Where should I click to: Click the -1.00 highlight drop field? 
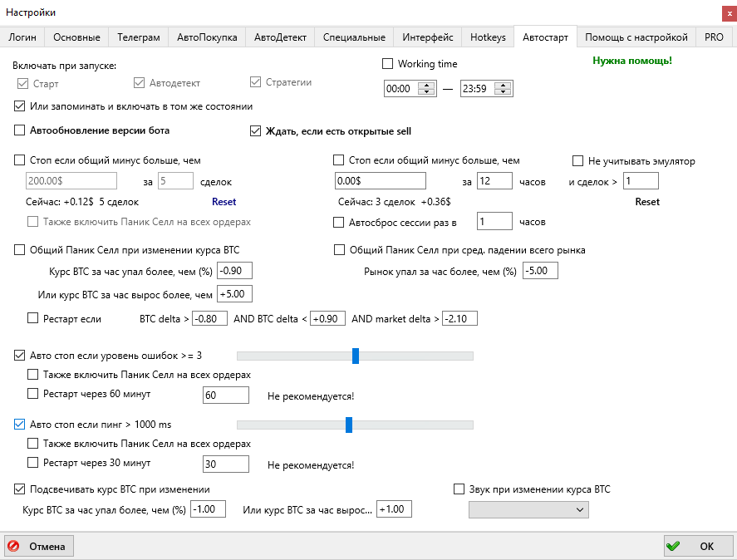point(208,509)
